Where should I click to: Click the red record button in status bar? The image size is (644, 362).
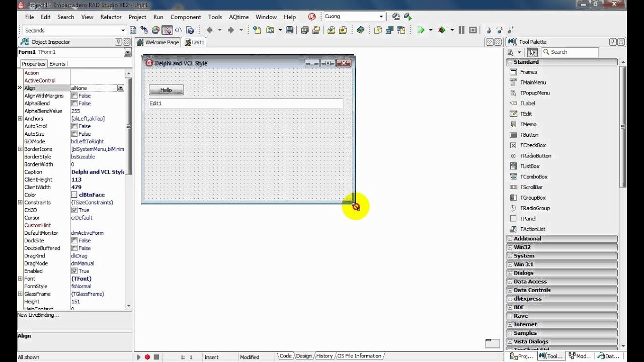[x=147, y=357]
